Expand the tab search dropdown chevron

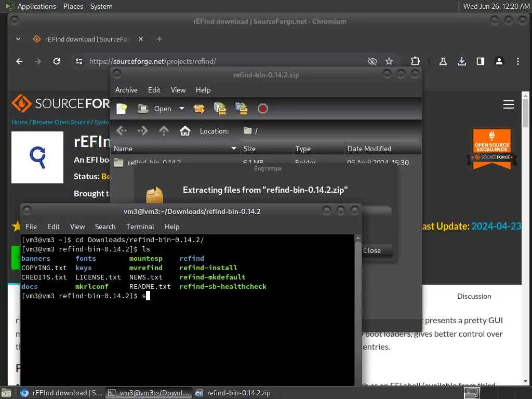(x=18, y=39)
